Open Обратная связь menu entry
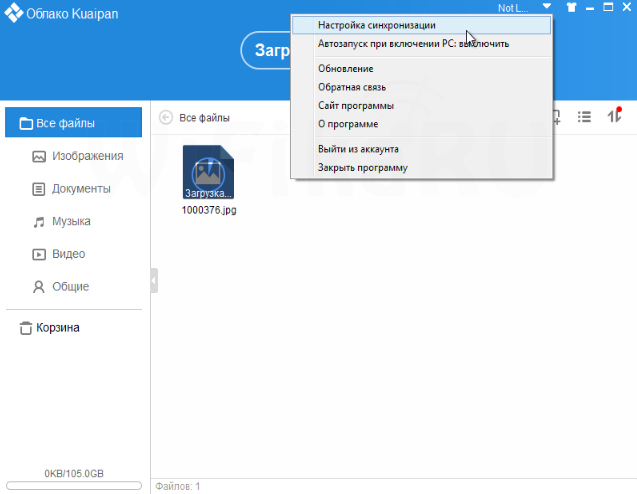 point(351,87)
